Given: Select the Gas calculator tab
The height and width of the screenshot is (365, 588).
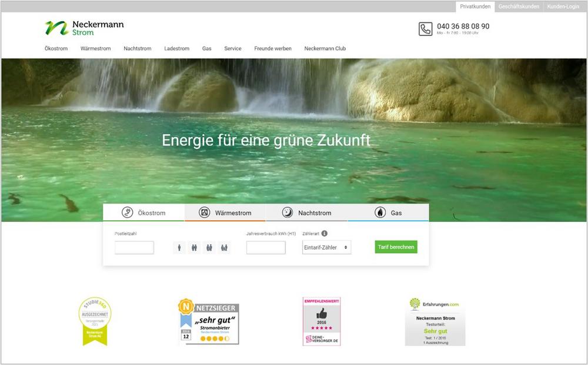Looking at the screenshot, I should [x=388, y=213].
